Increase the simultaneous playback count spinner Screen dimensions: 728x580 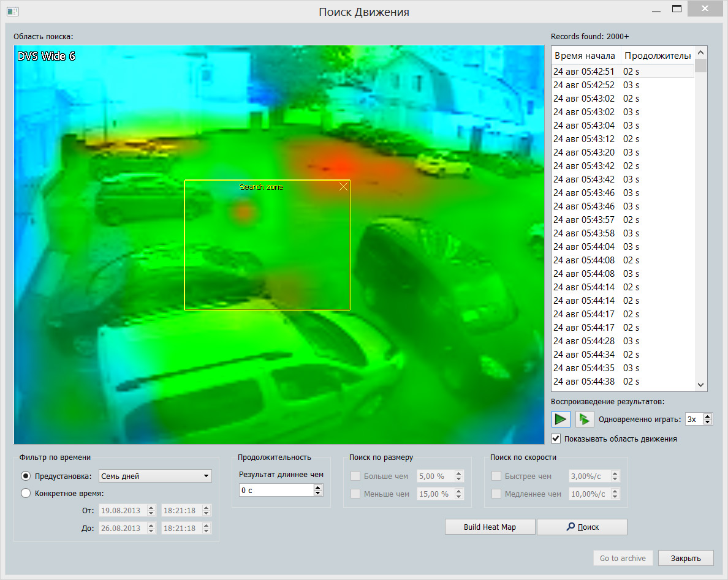coord(708,416)
